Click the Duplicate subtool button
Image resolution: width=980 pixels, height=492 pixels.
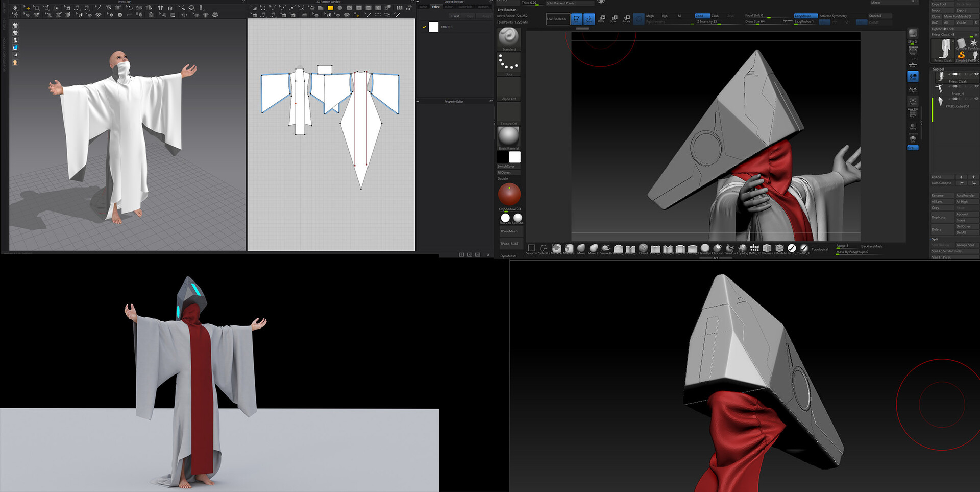point(942,217)
